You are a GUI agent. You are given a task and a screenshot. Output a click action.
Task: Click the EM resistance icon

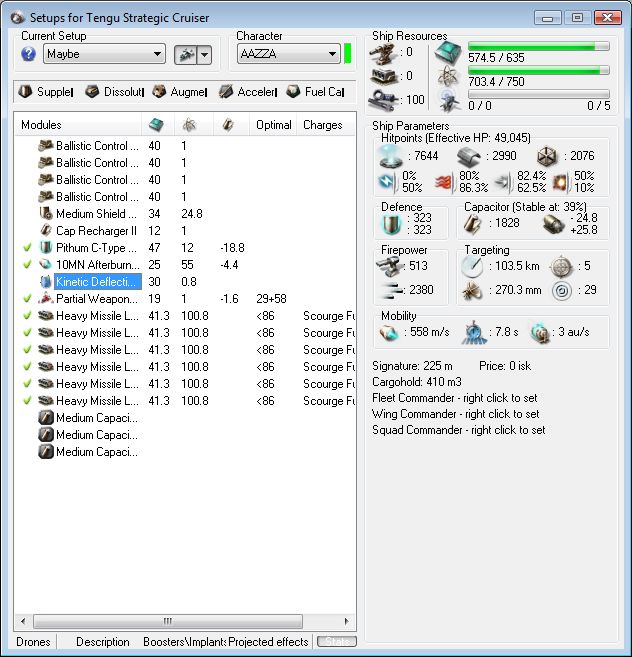pos(386,181)
